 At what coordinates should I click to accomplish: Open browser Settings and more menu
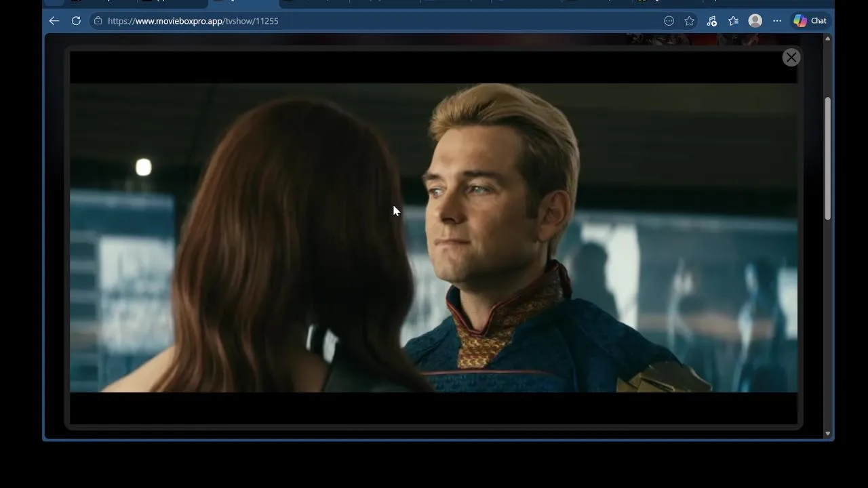777,21
